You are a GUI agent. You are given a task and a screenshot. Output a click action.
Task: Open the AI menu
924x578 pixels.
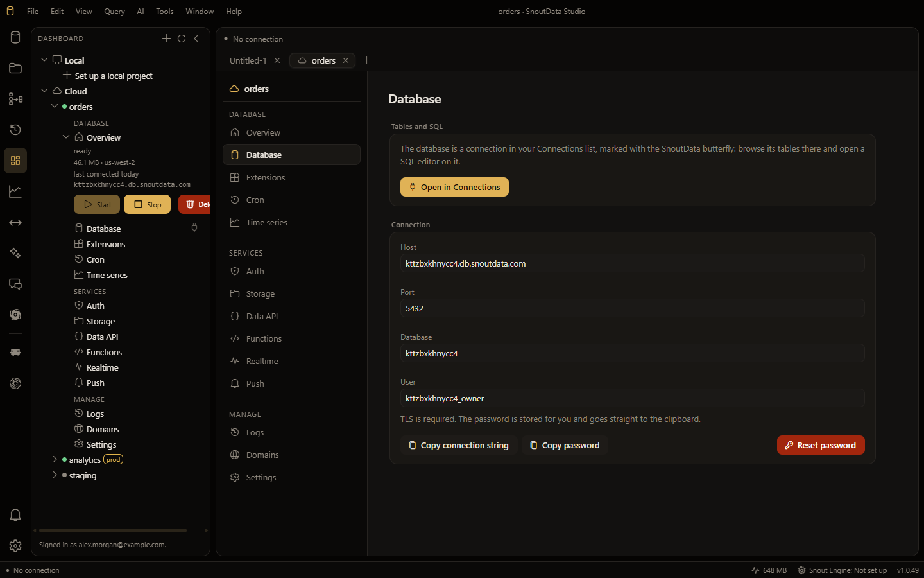(141, 11)
